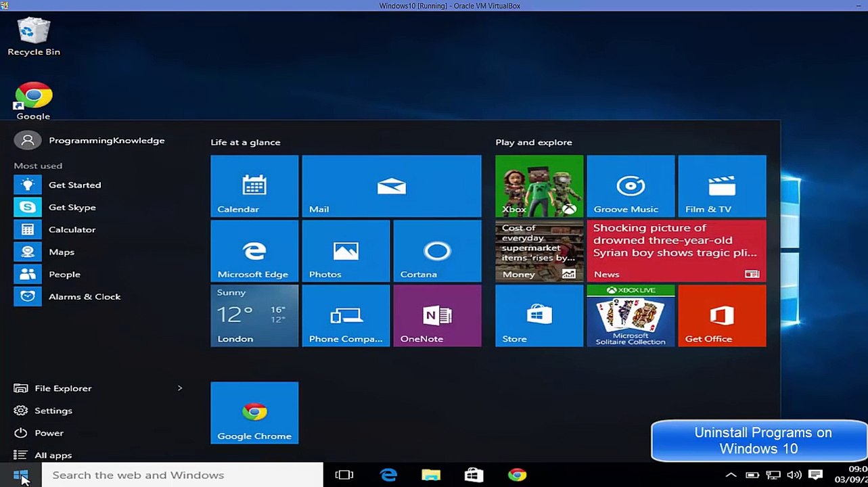Launch the OneNote tile

(x=437, y=316)
